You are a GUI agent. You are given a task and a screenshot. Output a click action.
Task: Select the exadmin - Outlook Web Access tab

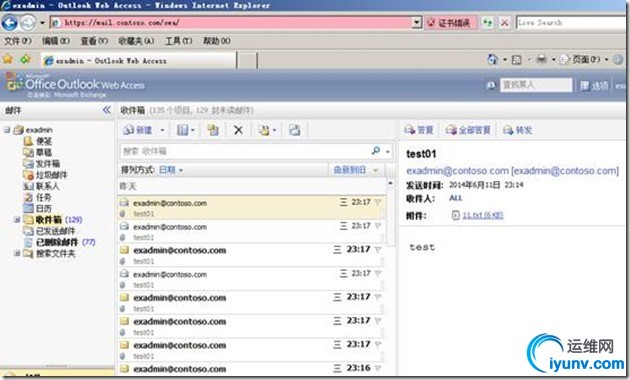[x=139, y=61]
